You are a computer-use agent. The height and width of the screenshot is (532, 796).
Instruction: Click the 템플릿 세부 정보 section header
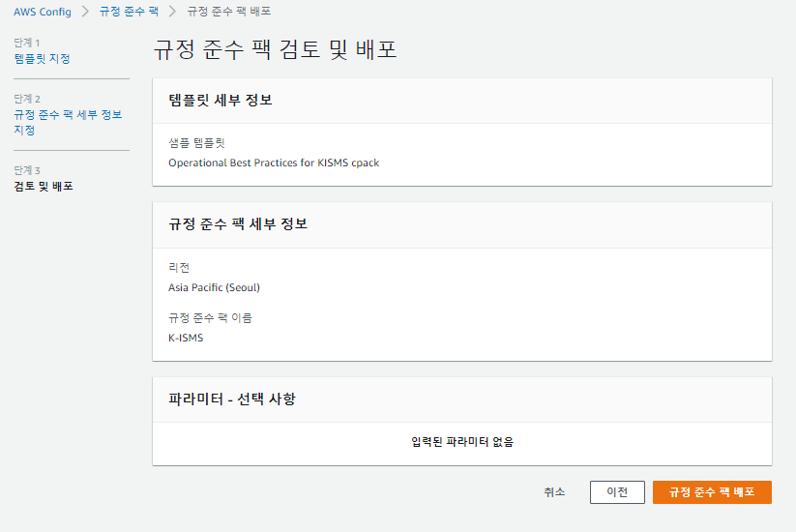221,100
